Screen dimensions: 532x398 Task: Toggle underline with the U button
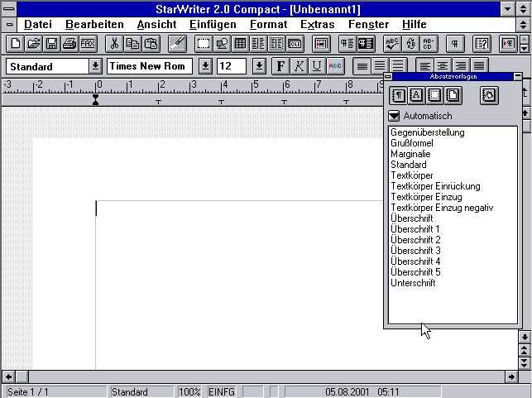pos(317,66)
